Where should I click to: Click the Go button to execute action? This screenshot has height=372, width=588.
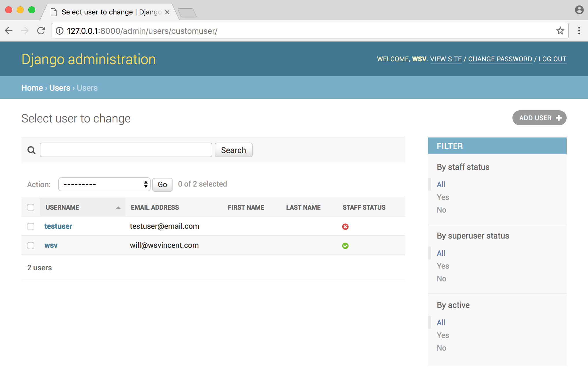tap(162, 184)
